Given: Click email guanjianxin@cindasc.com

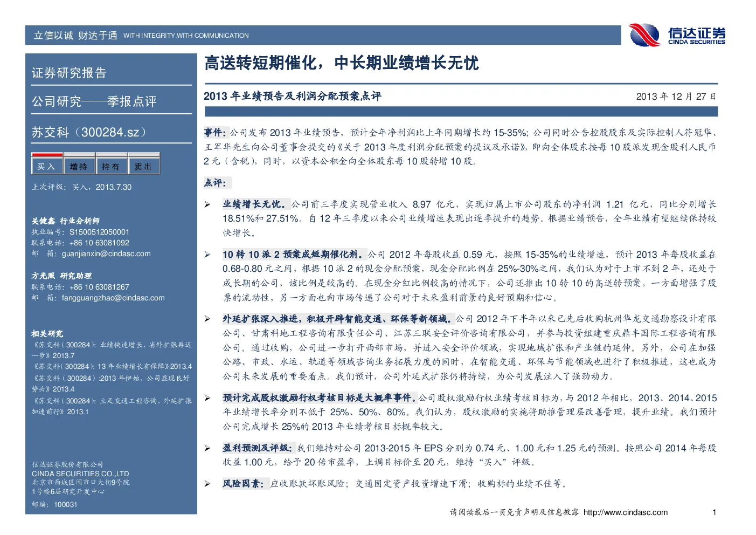Looking at the screenshot, I should click(x=106, y=253).
